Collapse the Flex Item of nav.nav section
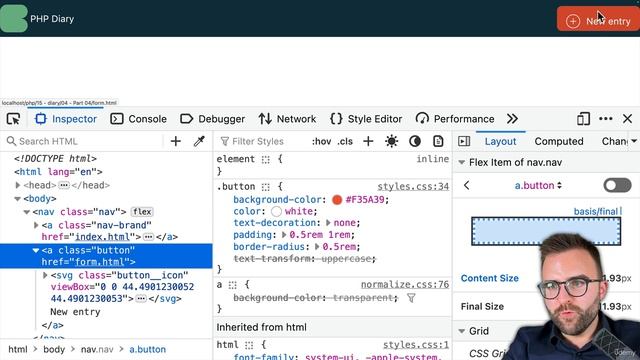Image resolution: width=640 pixels, height=360 pixels. (462, 162)
